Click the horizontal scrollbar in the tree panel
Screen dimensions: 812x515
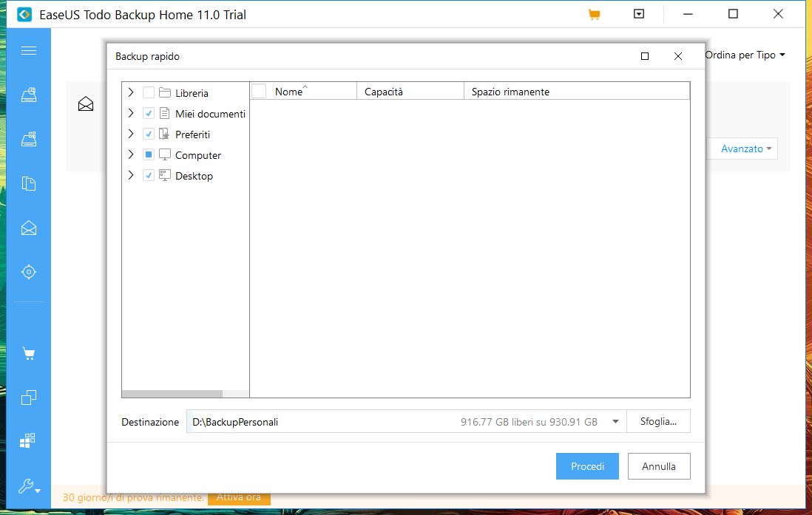[x=172, y=394]
